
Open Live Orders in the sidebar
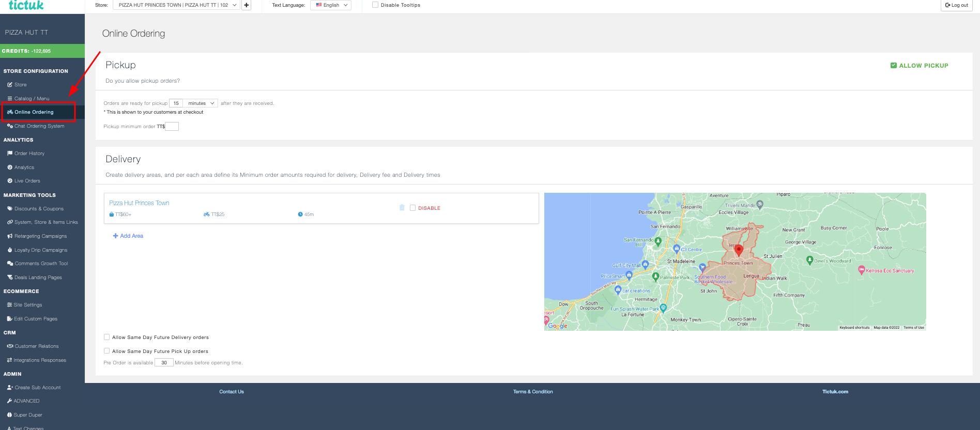[x=27, y=181]
